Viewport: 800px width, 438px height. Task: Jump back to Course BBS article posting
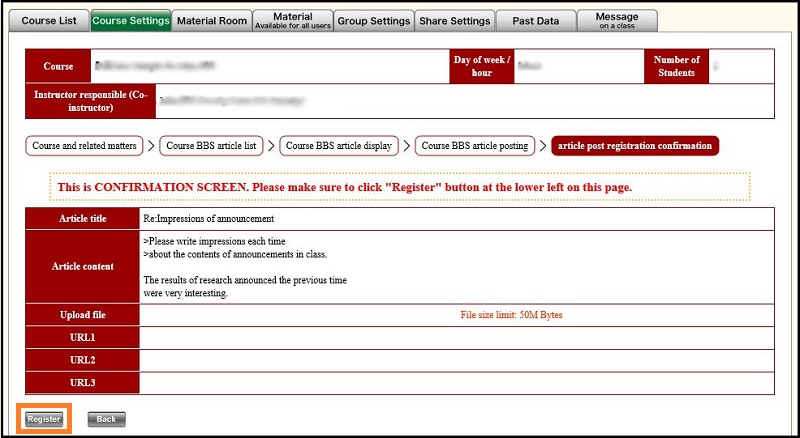[475, 146]
